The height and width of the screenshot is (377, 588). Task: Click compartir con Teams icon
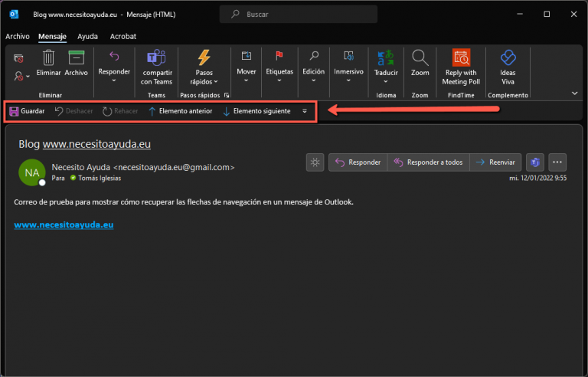pos(156,57)
